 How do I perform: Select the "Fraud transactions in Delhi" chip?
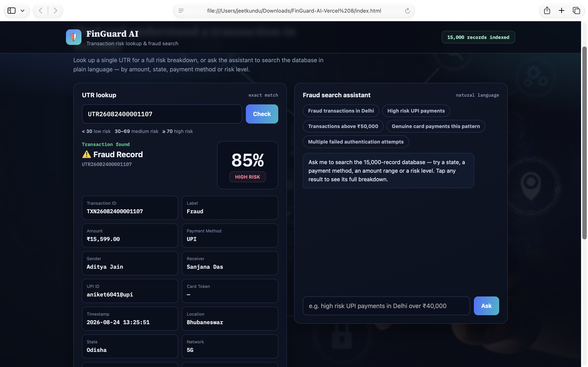[341, 111]
